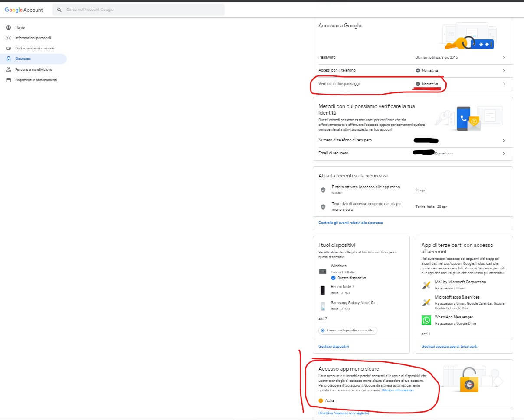
Task: Click the Samsung Galaxy Note10+ device icon
Action: [x=322, y=306]
